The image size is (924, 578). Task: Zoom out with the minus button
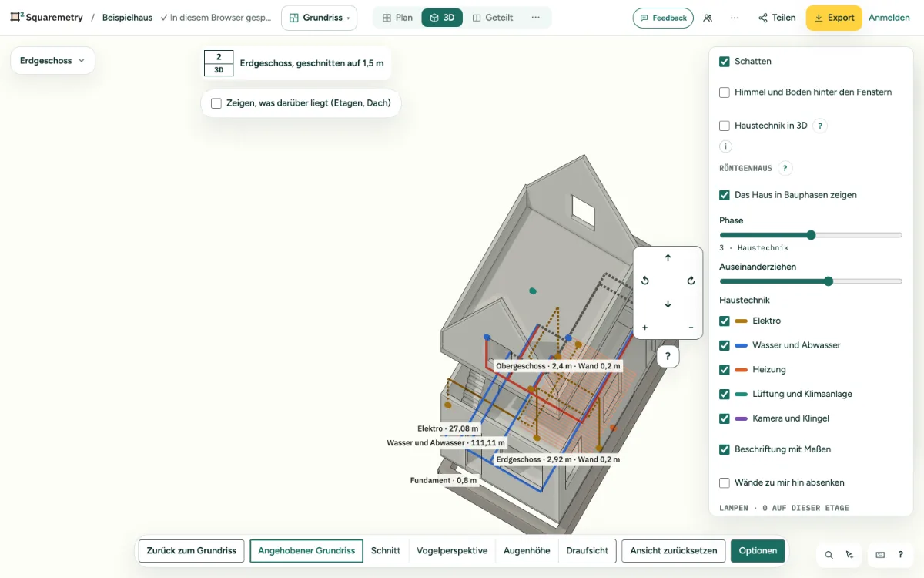[x=691, y=328]
